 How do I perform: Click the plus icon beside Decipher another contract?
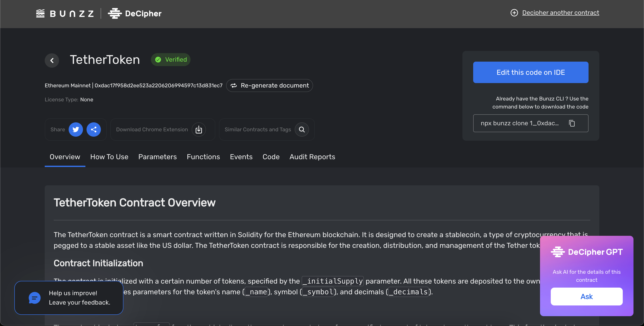514,13
